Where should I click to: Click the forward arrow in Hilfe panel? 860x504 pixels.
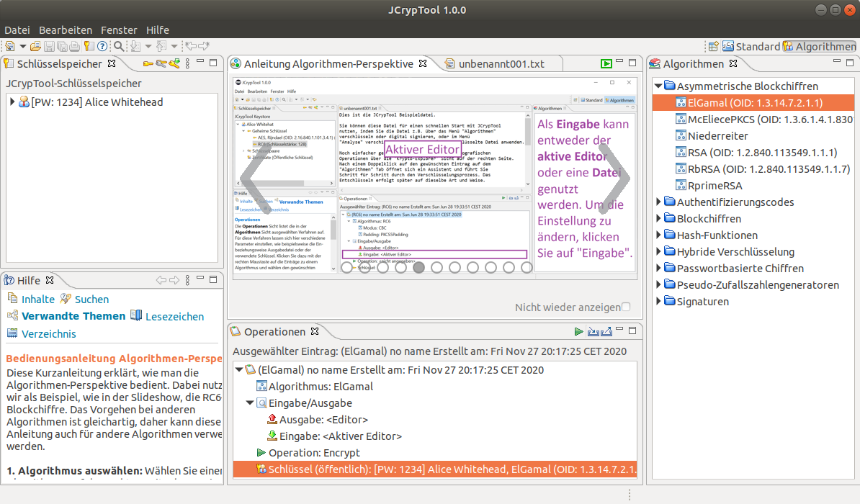coord(174,280)
